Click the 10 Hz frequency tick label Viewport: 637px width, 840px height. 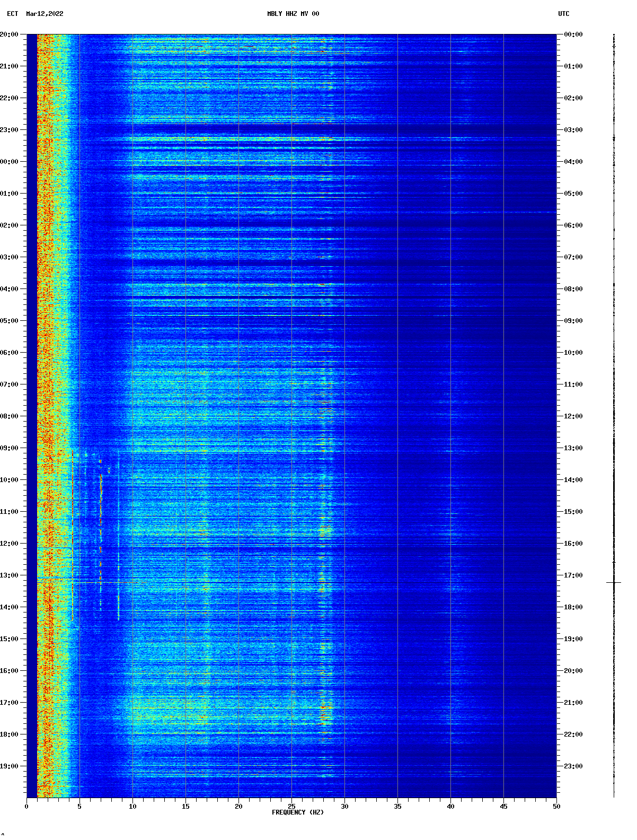pos(132,807)
